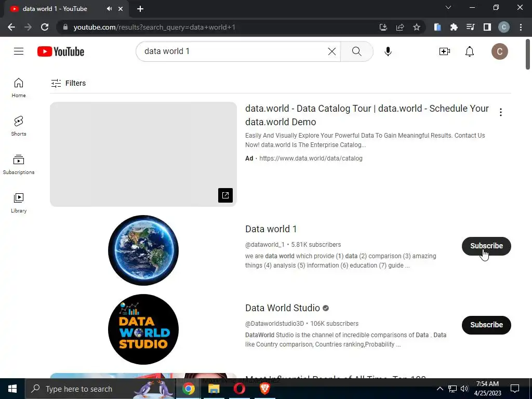Reload the page
Image resolution: width=532 pixels, height=399 pixels.
click(45, 27)
